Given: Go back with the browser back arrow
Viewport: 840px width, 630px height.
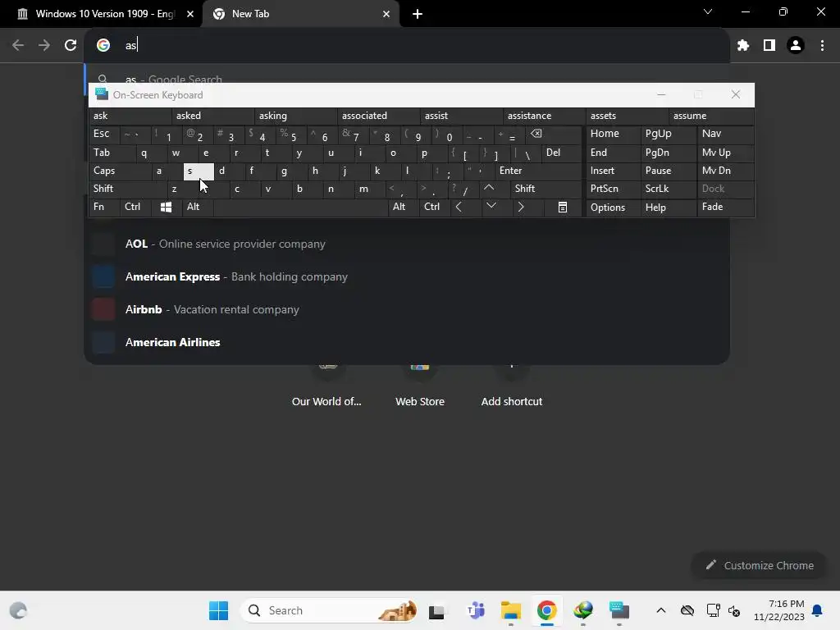Looking at the screenshot, I should 18,45.
